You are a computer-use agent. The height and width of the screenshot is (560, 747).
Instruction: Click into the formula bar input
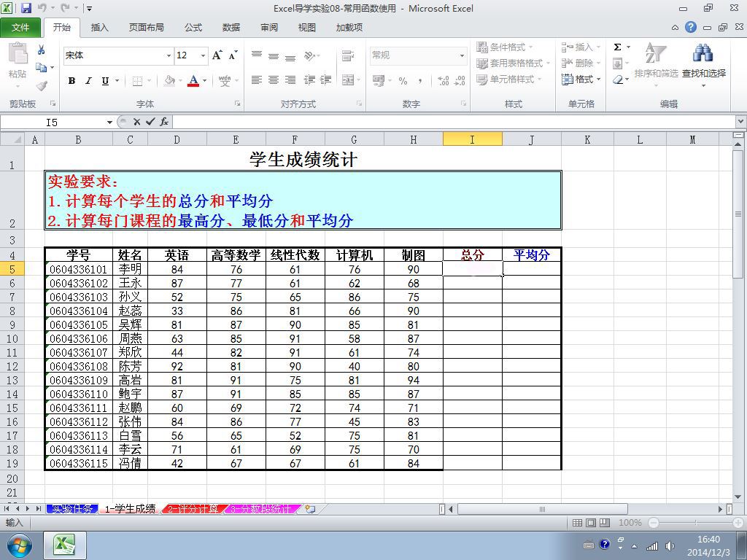pos(454,122)
